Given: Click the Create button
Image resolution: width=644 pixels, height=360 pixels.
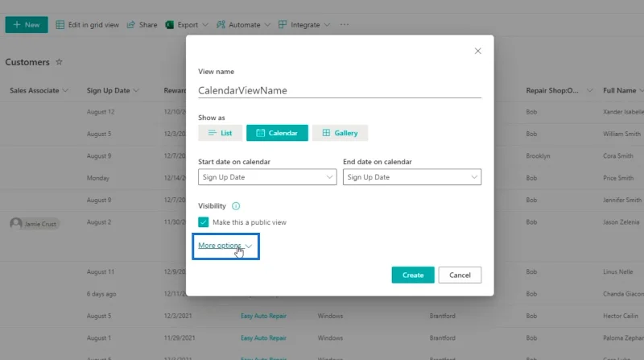Looking at the screenshot, I should tap(413, 275).
